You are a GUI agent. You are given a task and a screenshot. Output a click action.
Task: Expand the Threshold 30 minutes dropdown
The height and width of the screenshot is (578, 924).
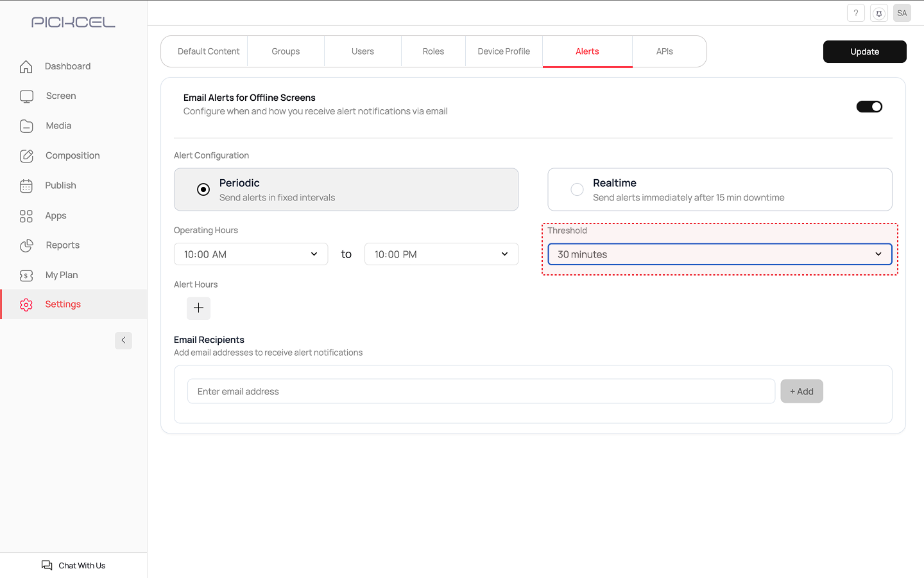point(719,254)
